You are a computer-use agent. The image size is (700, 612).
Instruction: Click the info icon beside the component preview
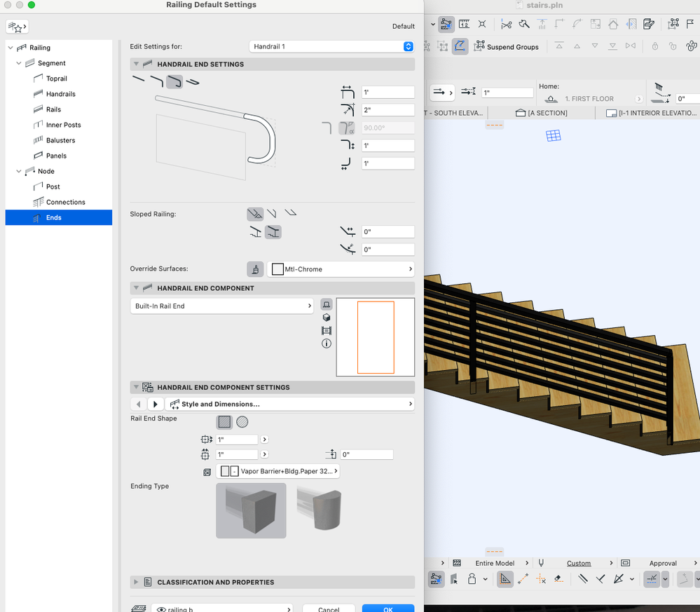click(x=326, y=344)
